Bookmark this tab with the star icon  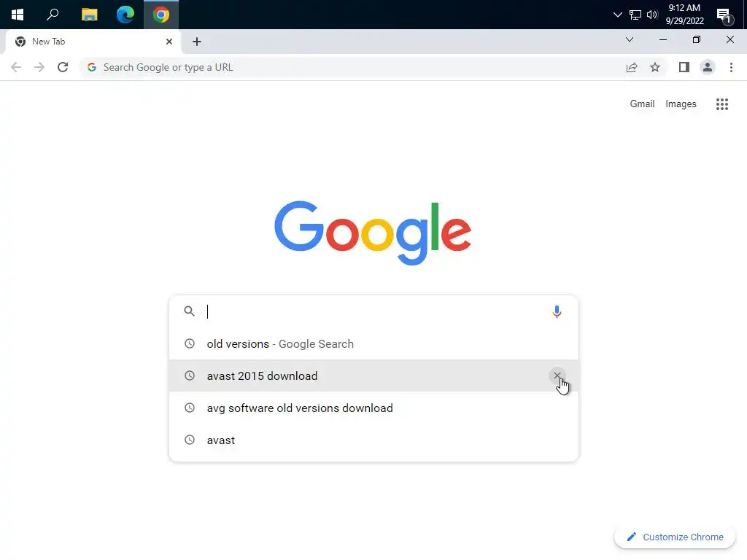tap(655, 68)
